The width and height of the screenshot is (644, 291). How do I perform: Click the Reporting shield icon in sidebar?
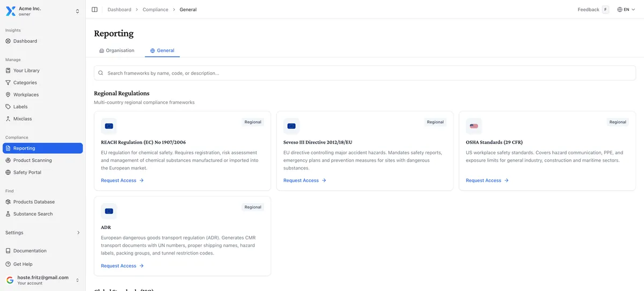point(8,148)
